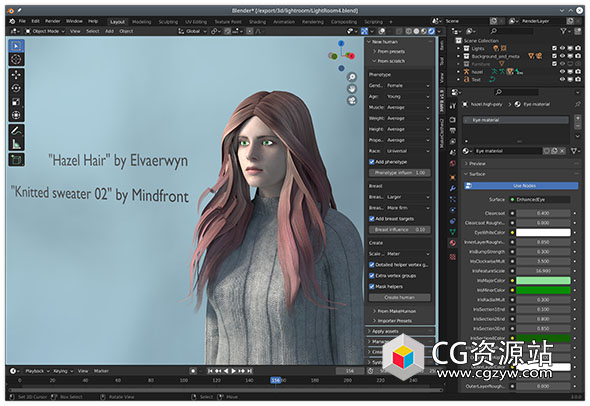This screenshot has width=590, height=406.
Task: Open the Output properties tab icon
Action: tap(453, 131)
